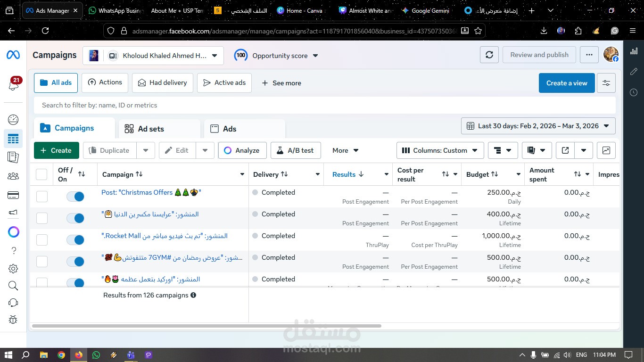The height and width of the screenshot is (362, 644).
Task: Expand the Columns: Custom dropdown
Action: coord(439,150)
